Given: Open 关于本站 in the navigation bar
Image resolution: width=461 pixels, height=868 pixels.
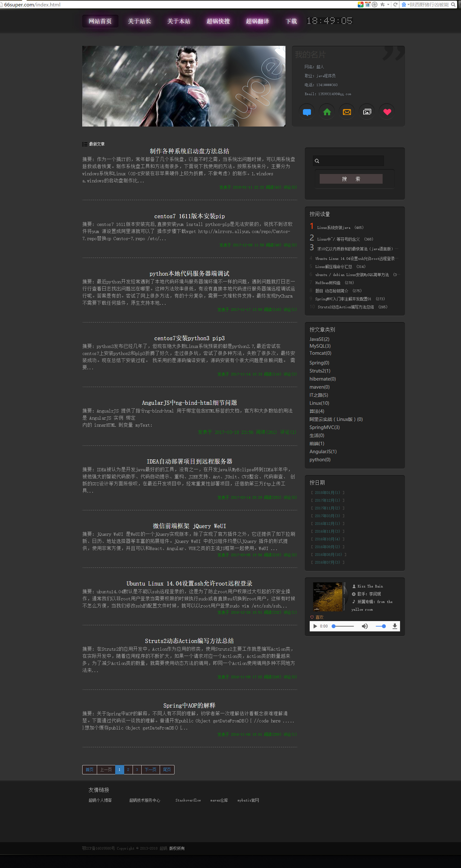Looking at the screenshot, I should 179,21.
